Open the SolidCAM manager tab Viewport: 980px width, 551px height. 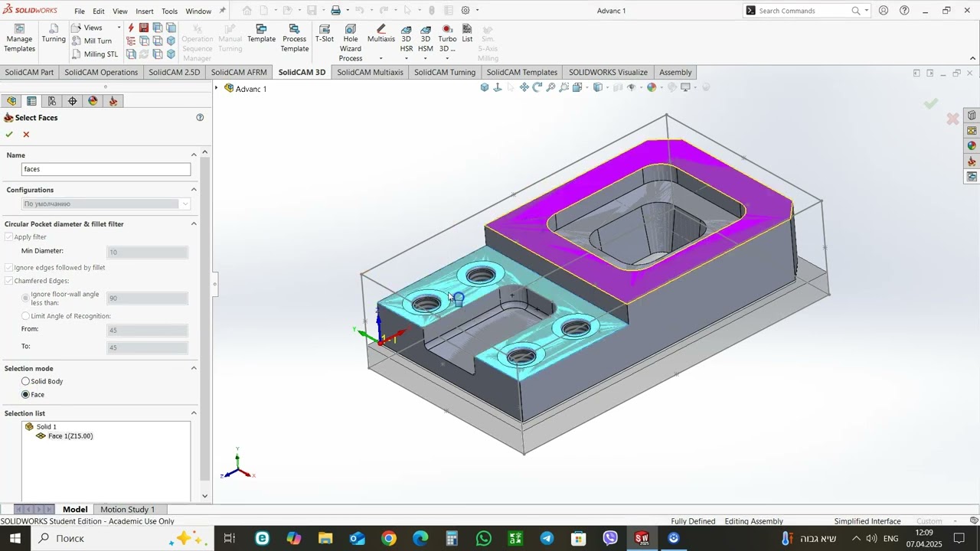click(113, 101)
